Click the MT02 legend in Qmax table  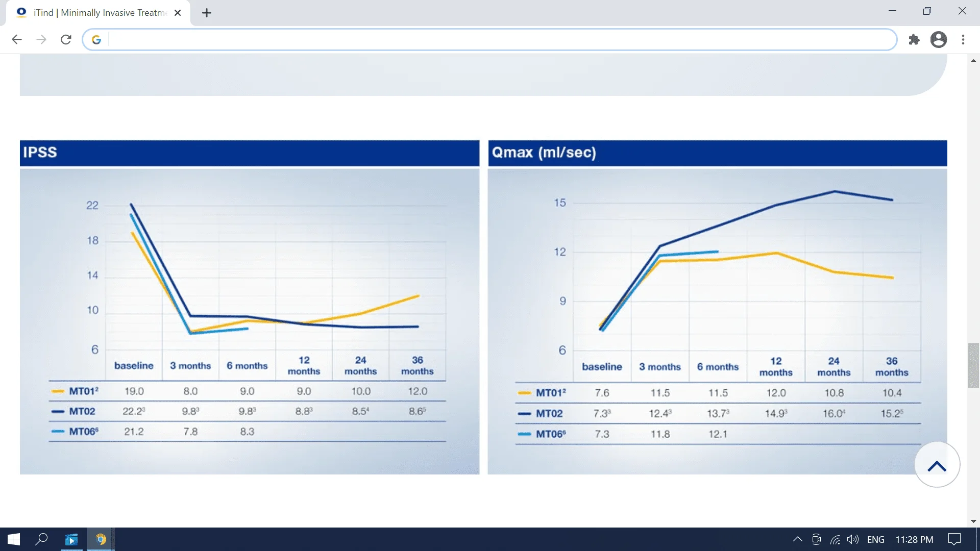tap(541, 414)
